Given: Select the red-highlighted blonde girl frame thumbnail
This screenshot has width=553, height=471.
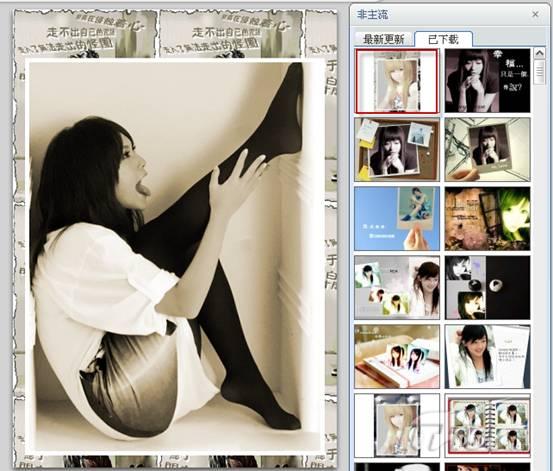Looking at the screenshot, I should (397, 81).
